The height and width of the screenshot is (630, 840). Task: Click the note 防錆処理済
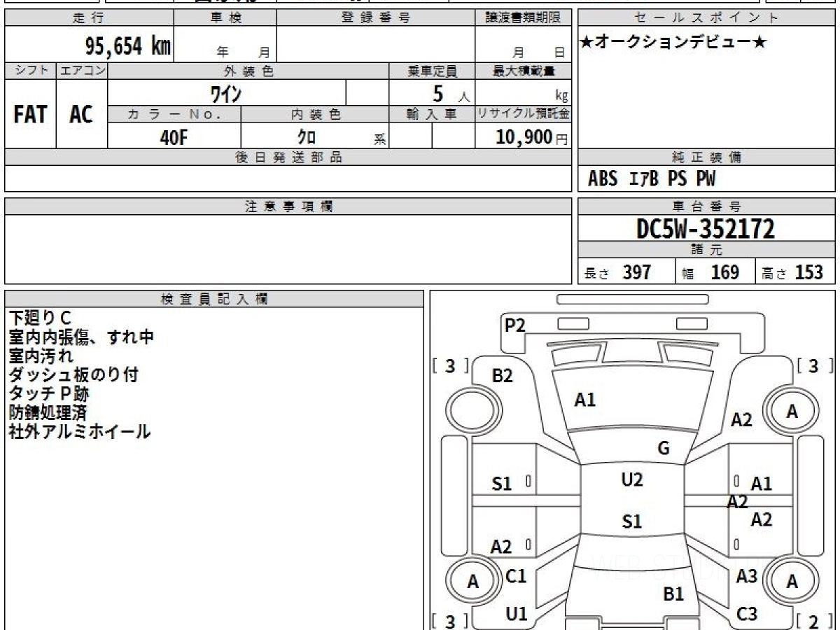(48, 412)
